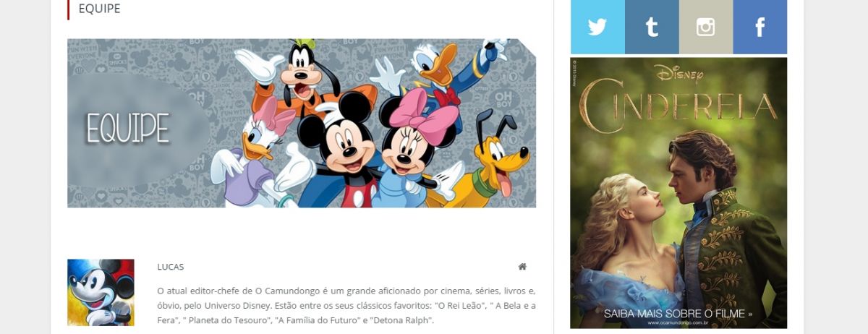Open the Tumblr social link
Image resolution: width=868 pixels, height=334 pixels.
point(652,27)
